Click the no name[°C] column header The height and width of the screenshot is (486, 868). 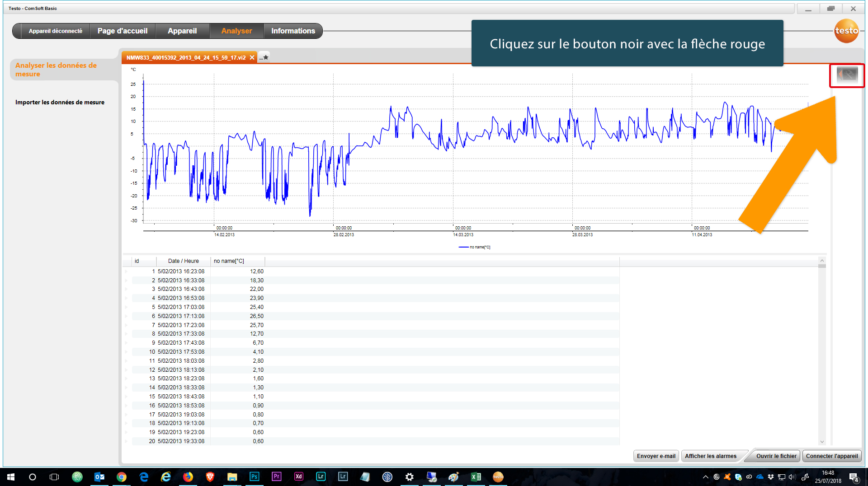[x=238, y=261]
